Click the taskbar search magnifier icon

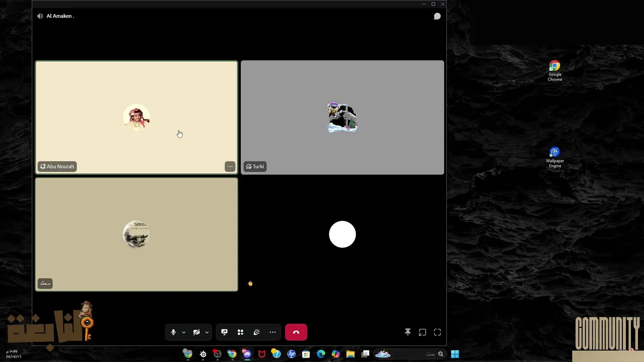441,354
